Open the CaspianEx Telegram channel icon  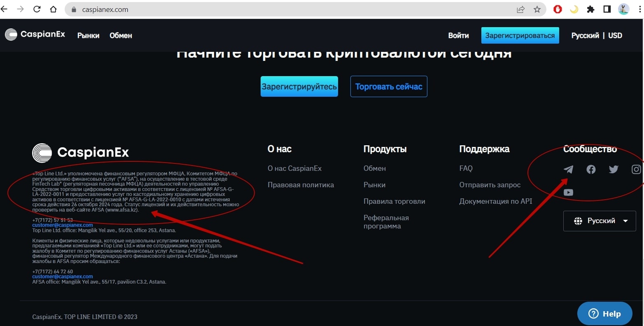click(x=568, y=169)
